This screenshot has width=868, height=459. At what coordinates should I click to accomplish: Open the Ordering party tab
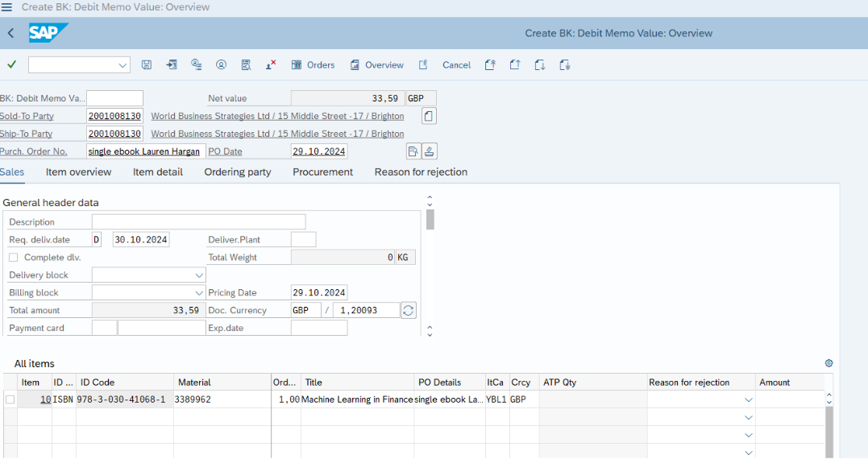[238, 172]
